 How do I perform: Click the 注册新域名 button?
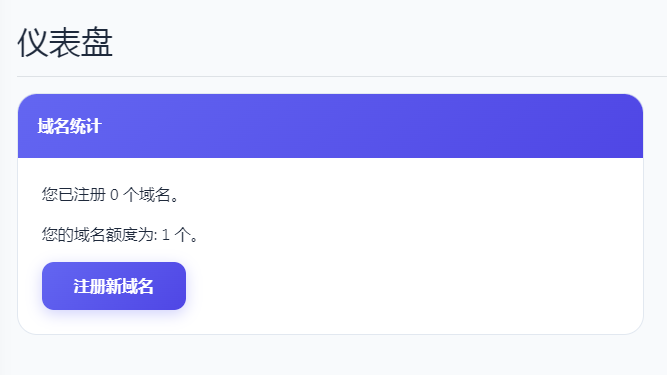tap(114, 286)
